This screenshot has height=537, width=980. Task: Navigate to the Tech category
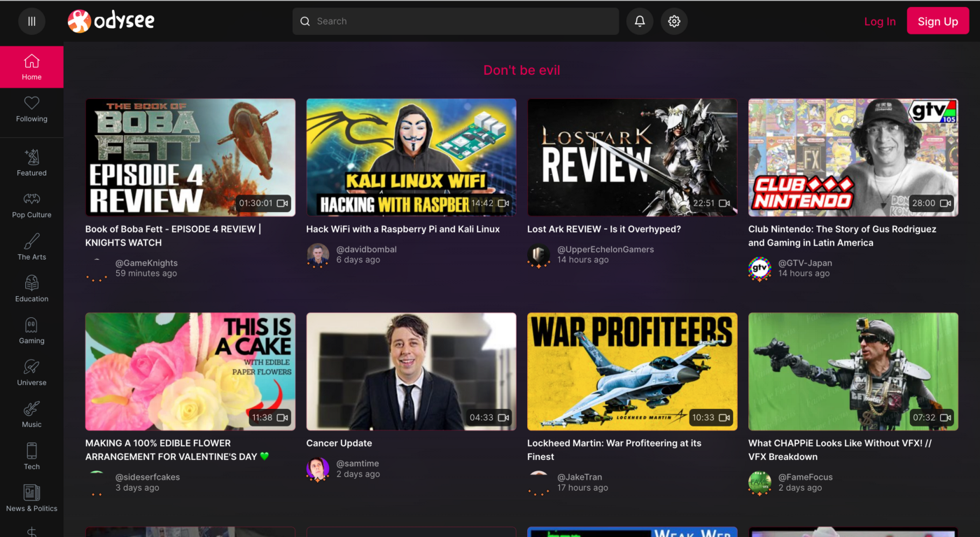point(31,456)
